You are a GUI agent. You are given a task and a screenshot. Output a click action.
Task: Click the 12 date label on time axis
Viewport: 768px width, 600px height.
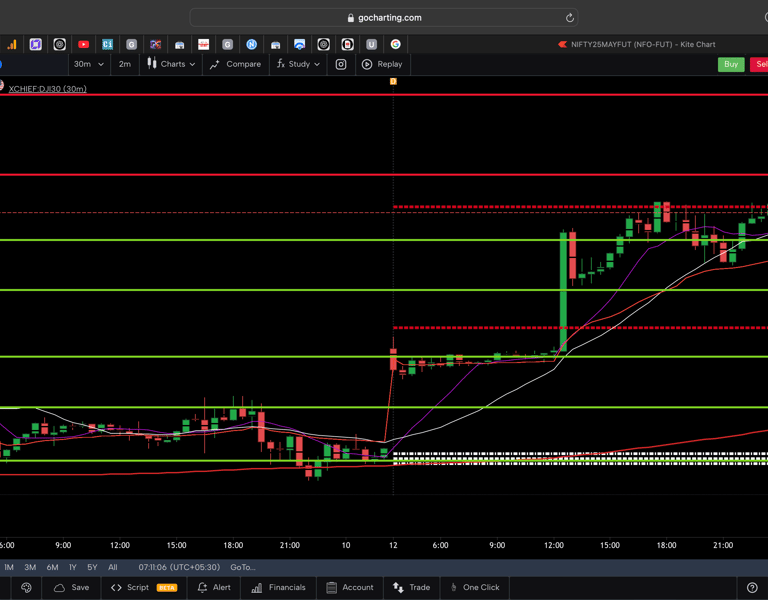393,545
